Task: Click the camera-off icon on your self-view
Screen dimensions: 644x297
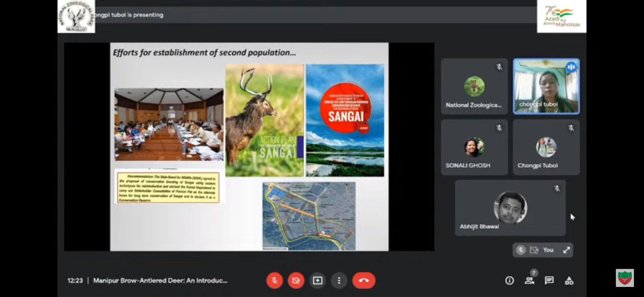Action: click(x=534, y=250)
